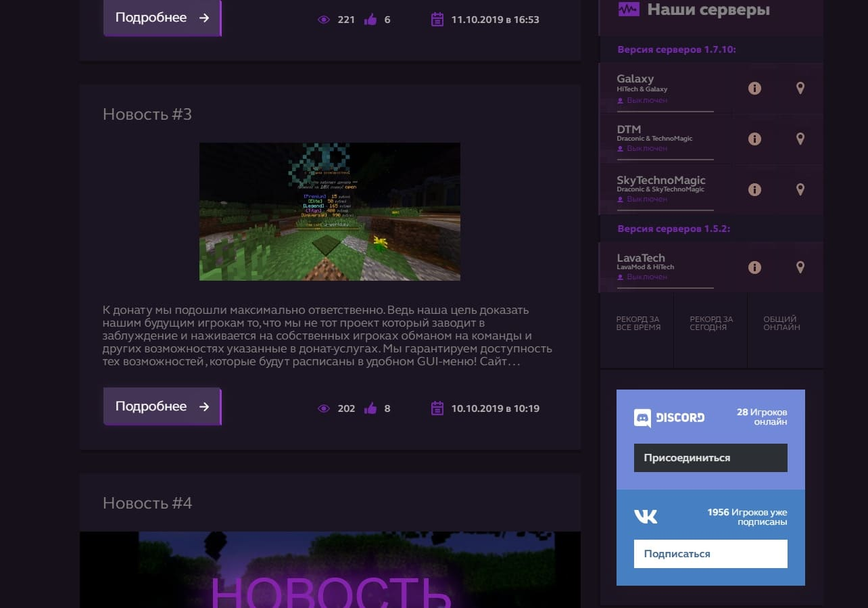
Task: Select the SkyTechnoMagic server name
Action: [661, 181]
